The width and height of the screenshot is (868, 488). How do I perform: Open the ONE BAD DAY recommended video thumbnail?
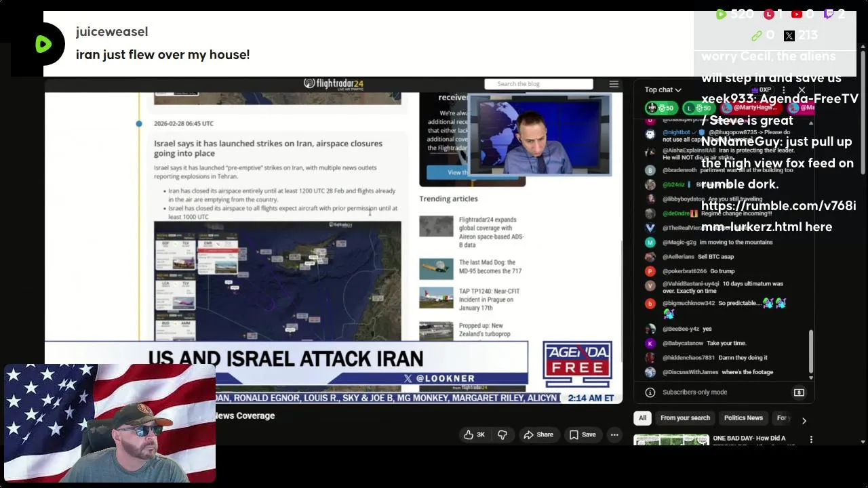point(671,440)
